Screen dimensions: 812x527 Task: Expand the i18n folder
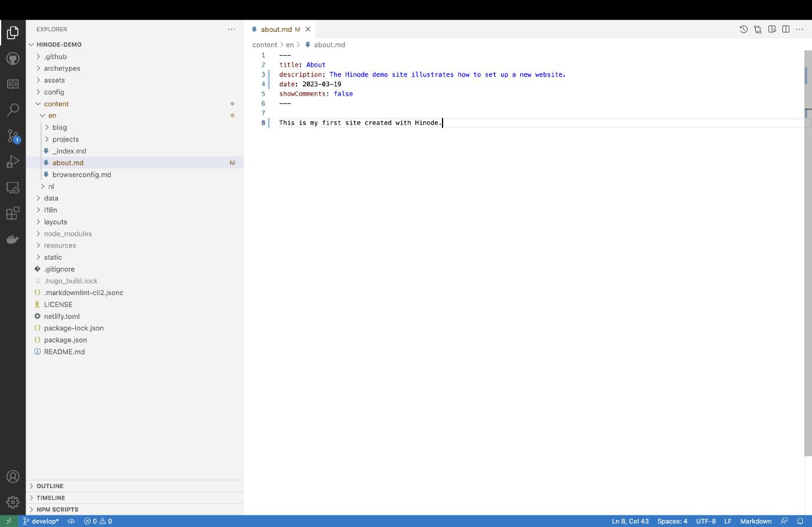click(135, 210)
